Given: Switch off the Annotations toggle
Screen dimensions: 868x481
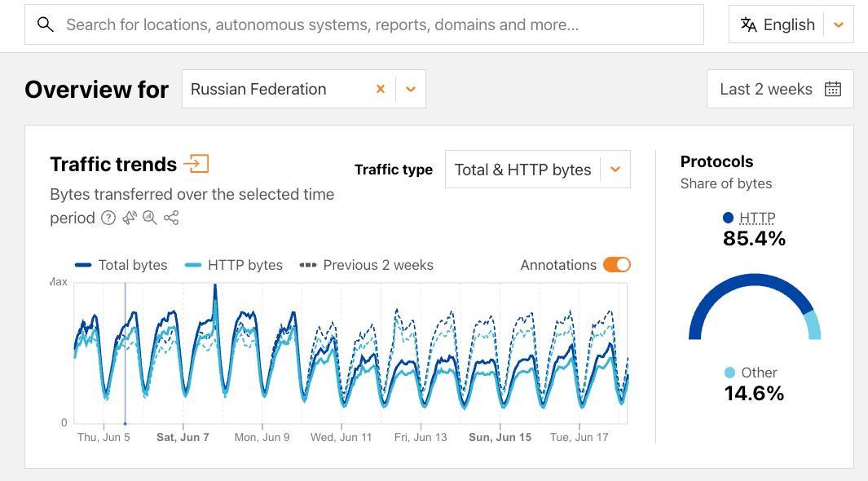Looking at the screenshot, I should [617, 265].
